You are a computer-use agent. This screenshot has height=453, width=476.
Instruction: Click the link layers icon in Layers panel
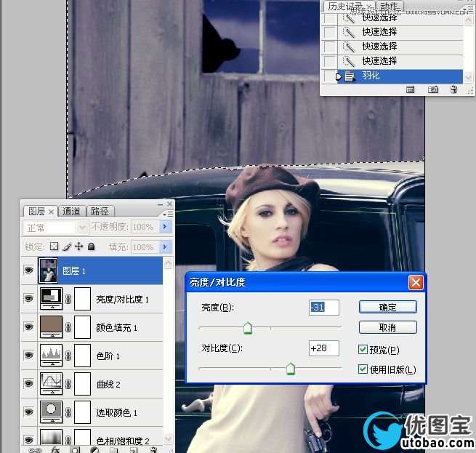[x=35, y=450]
